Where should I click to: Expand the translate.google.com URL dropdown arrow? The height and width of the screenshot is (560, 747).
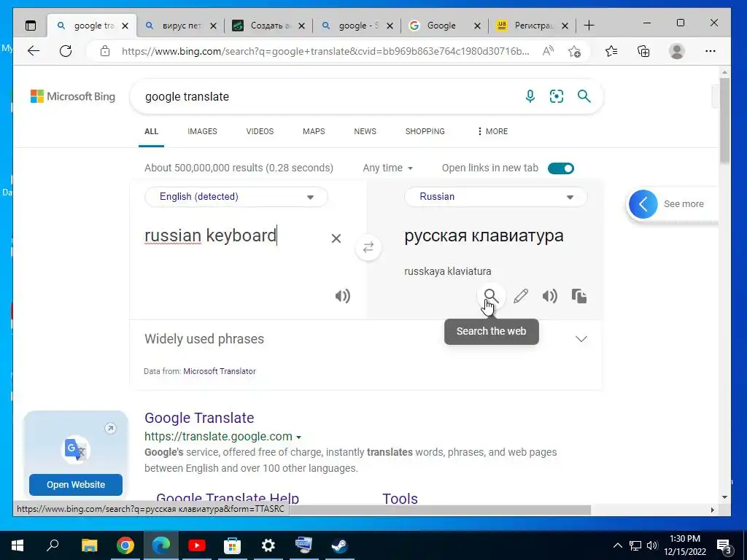point(298,437)
